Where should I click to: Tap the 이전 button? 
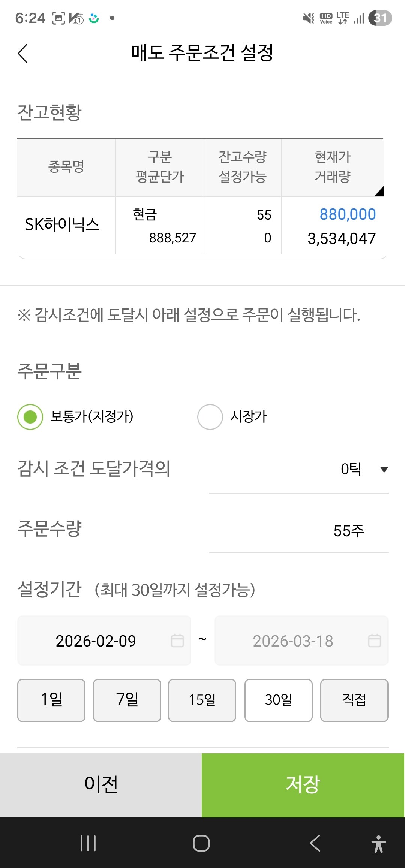click(x=101, y=785)
